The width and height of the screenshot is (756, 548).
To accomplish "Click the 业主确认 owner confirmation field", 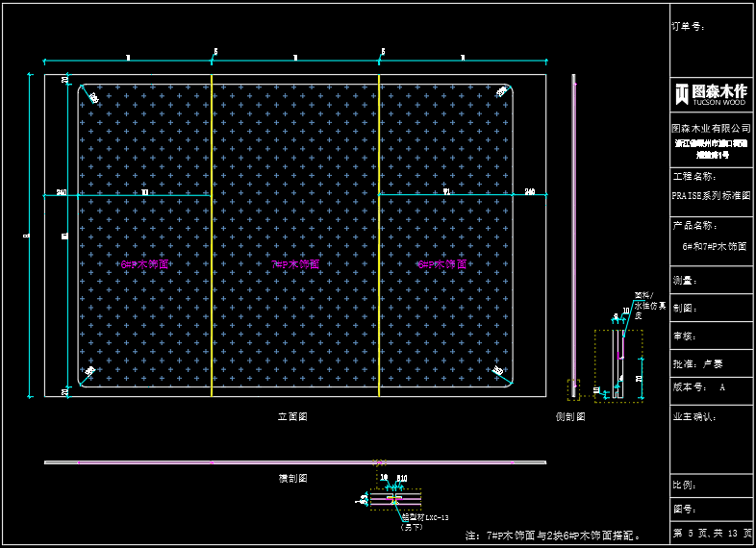I will coord(694,416).
